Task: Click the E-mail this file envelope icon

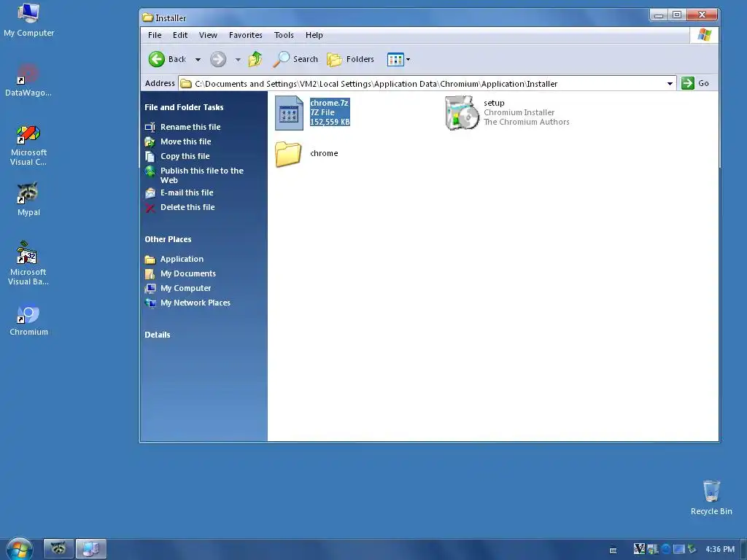Action: [150, 192]
